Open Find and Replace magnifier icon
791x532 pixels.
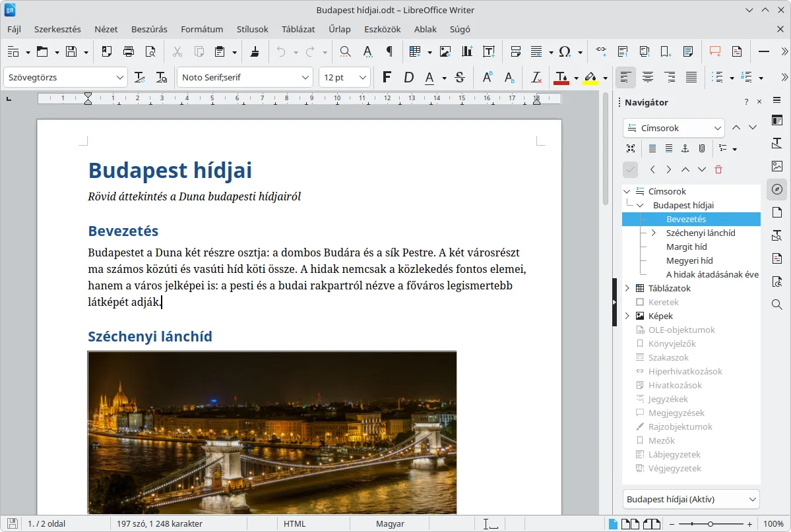coord(345,51)
